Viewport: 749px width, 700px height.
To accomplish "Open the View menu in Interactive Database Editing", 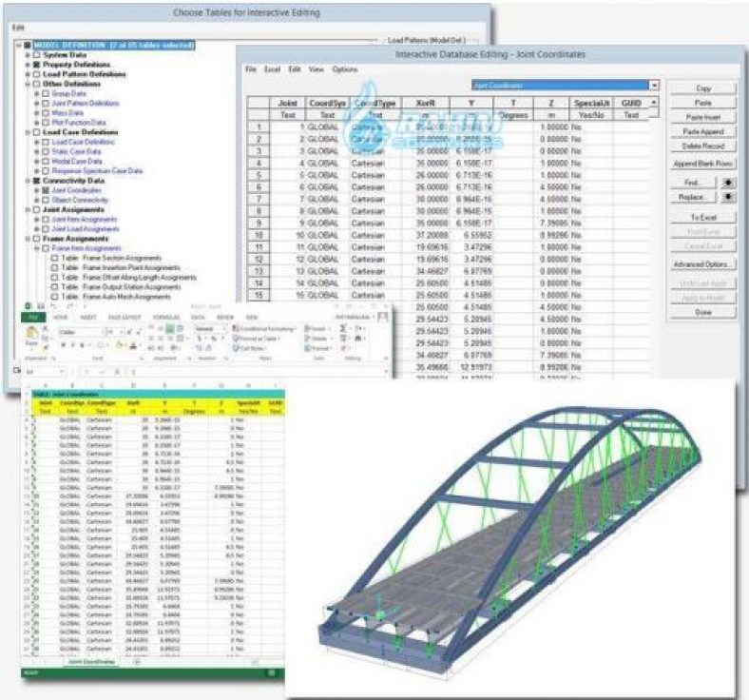I will point(316,69).
